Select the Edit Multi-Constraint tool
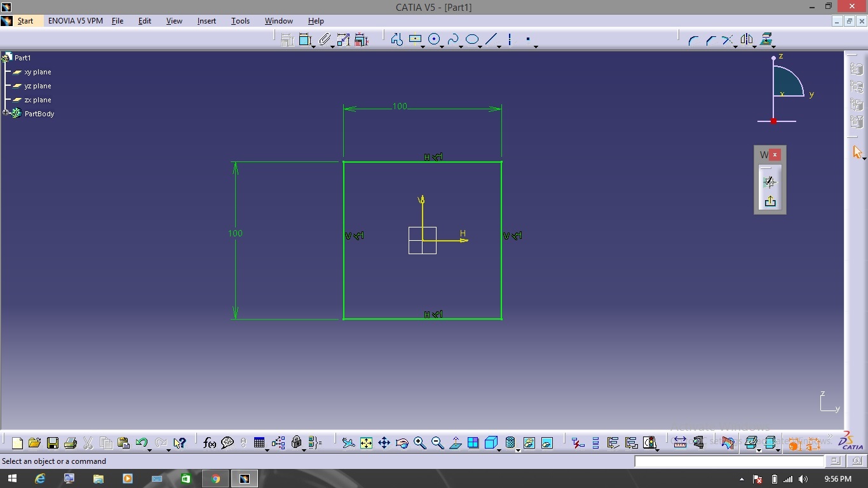Screen dimensions: 868x488 pos(361,39)
